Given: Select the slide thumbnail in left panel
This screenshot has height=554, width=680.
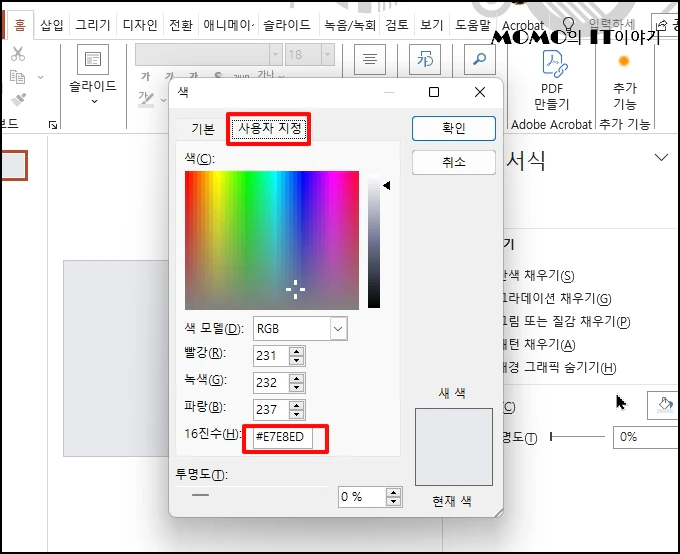Looking at the screenshot, I should point(14,165).
